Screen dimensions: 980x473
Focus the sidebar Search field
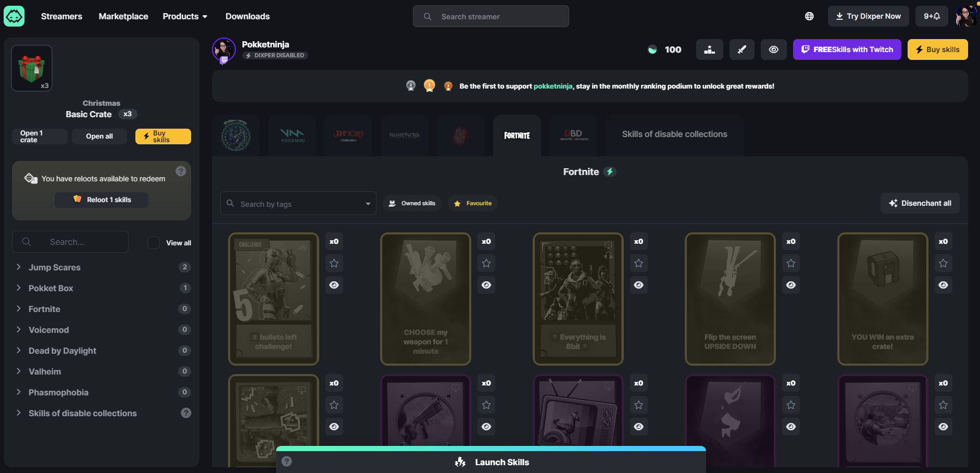click(x=70, y=242)
